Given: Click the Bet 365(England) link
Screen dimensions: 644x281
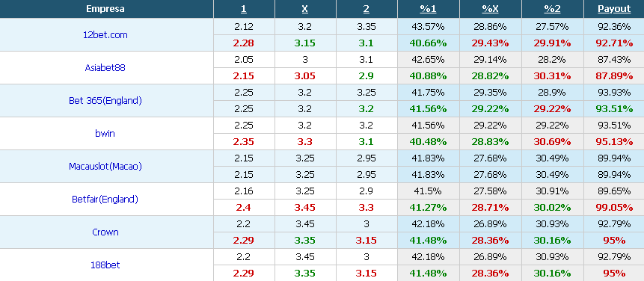Looking at the screenshot, I should click(105, 100).
